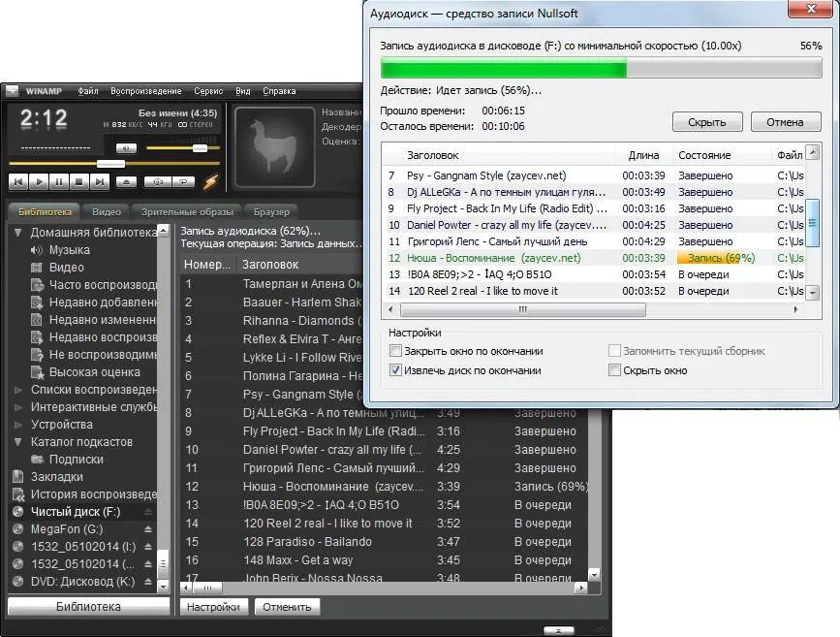Eject the MegaFon (G:) drive
Viewport: 840px width, 637px height.
[148, 529]
